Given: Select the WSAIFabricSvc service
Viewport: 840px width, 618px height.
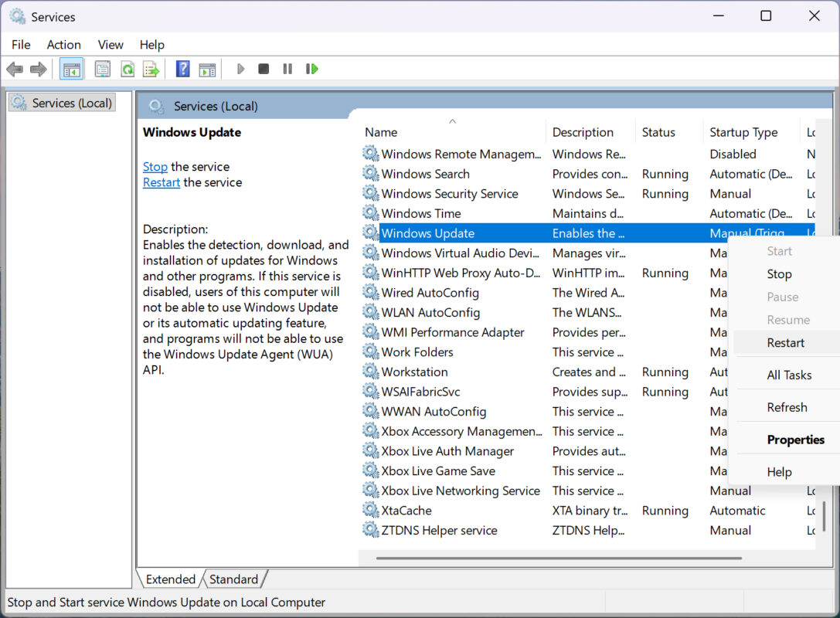Looking at the screenshot, I should [544, 392].
